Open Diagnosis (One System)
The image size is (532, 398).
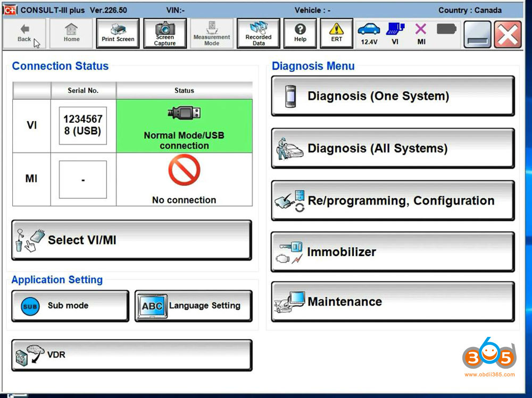(x=393, y=96)
